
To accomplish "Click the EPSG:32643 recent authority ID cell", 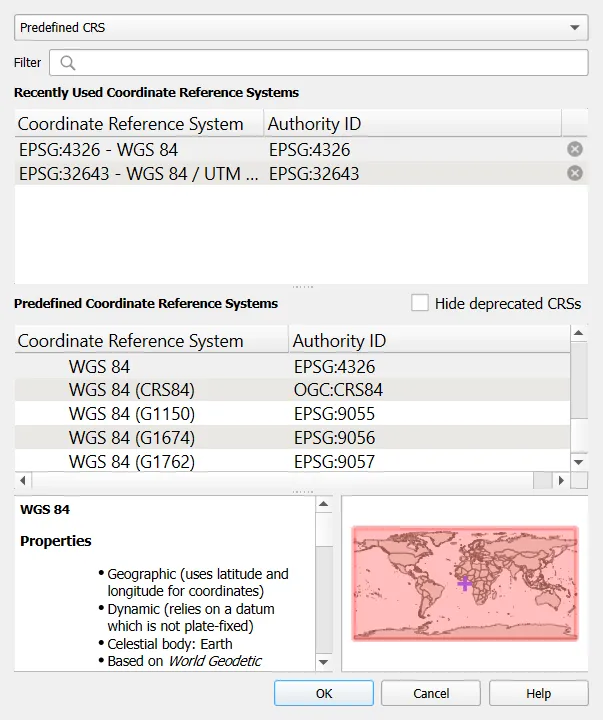I will pos(314,174).
